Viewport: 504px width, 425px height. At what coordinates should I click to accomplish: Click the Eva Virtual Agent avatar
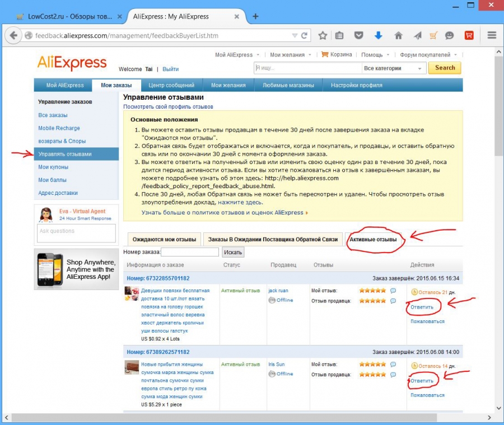(x=46, y=215)
